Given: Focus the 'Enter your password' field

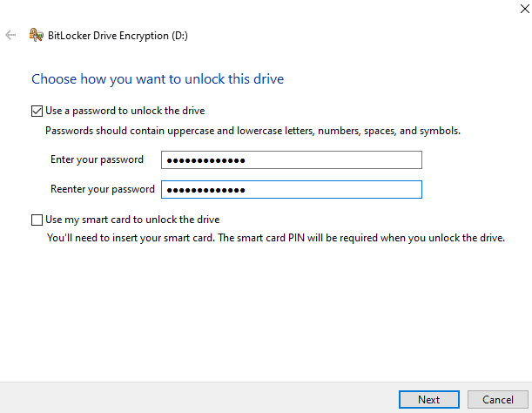Looking at the screenshot, I should pos(292,160).
